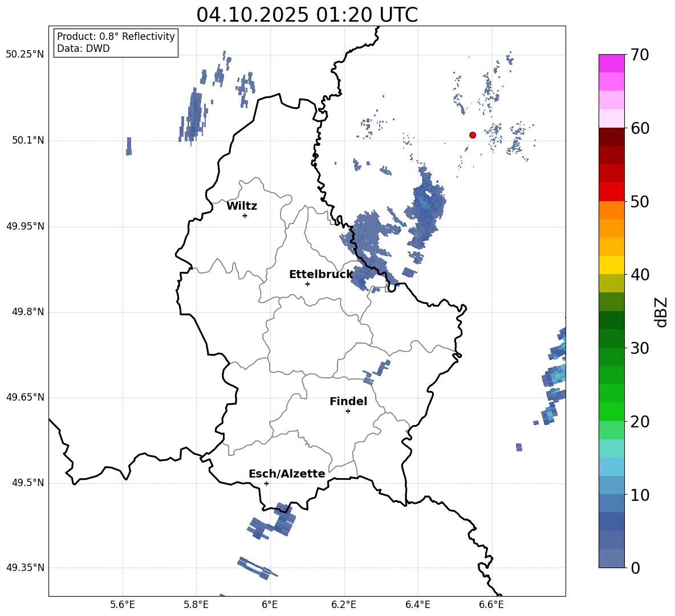Click the red radar site marker dot
Viewport: 675px width, 616px height.
473,135
